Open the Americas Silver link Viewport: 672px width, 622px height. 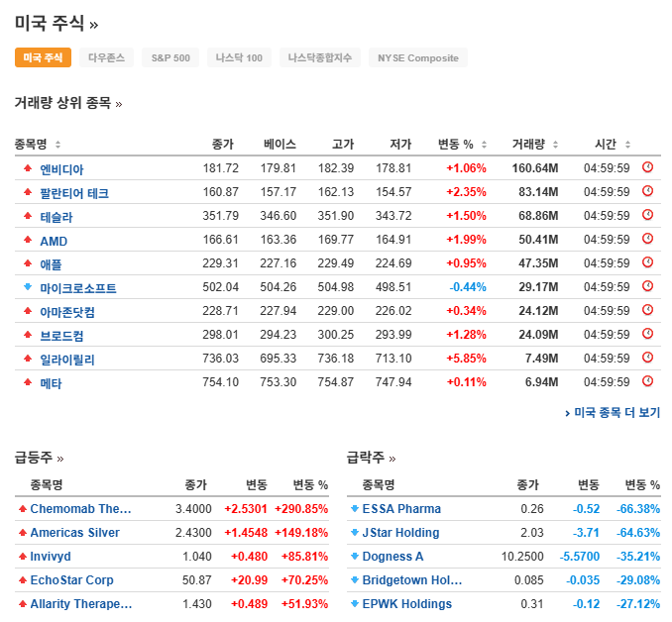pos(75,533)
